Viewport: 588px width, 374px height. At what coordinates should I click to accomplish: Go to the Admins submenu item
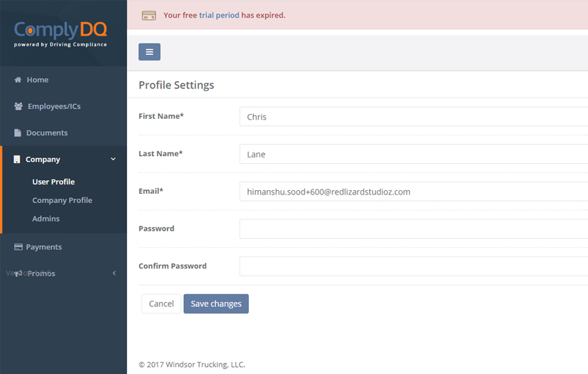pyautogui.click(x=46, y=219)
